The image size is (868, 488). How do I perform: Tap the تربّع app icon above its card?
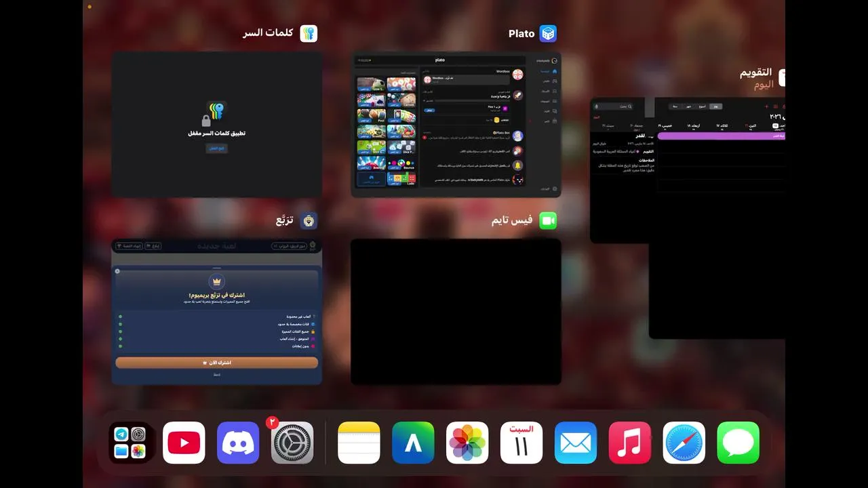tap(309, 220)
